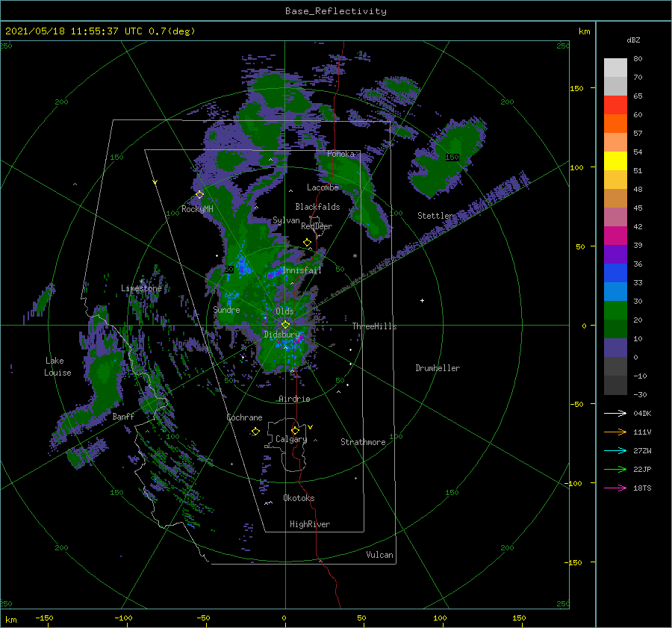
Task: Click the orange 111V arrow in legend
Action: click(x=615, y=432)
